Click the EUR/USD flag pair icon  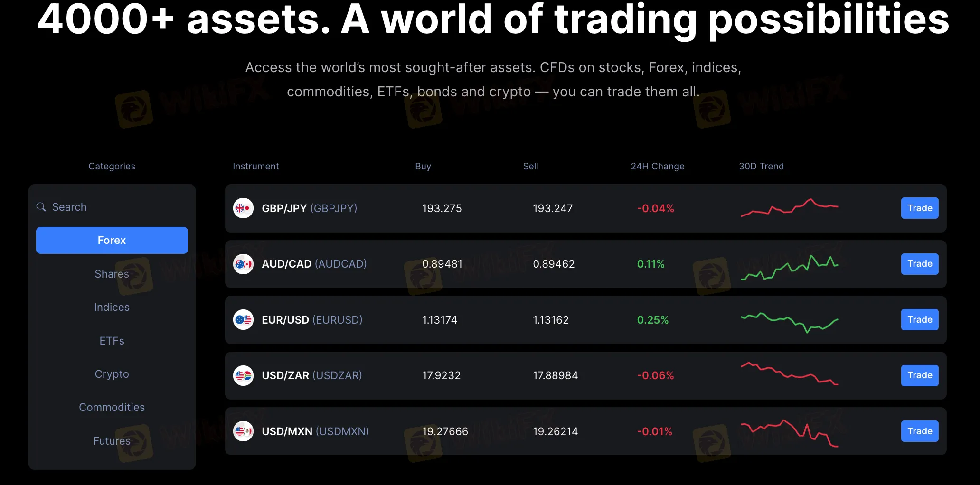pos(243,320)
